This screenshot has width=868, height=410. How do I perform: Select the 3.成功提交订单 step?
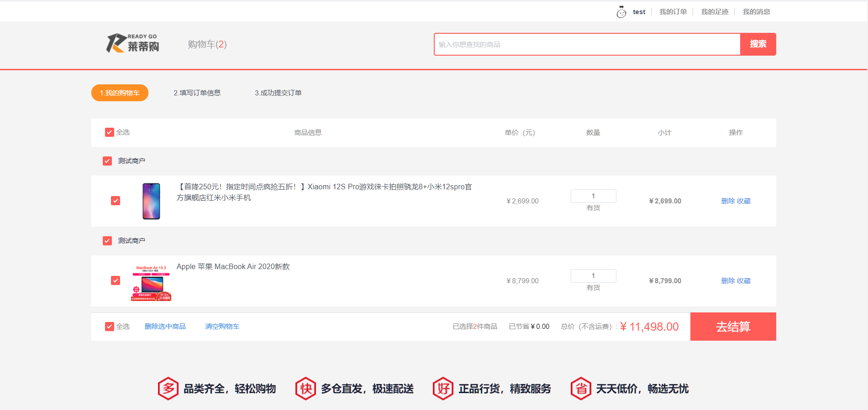click(x=278, y=93)
